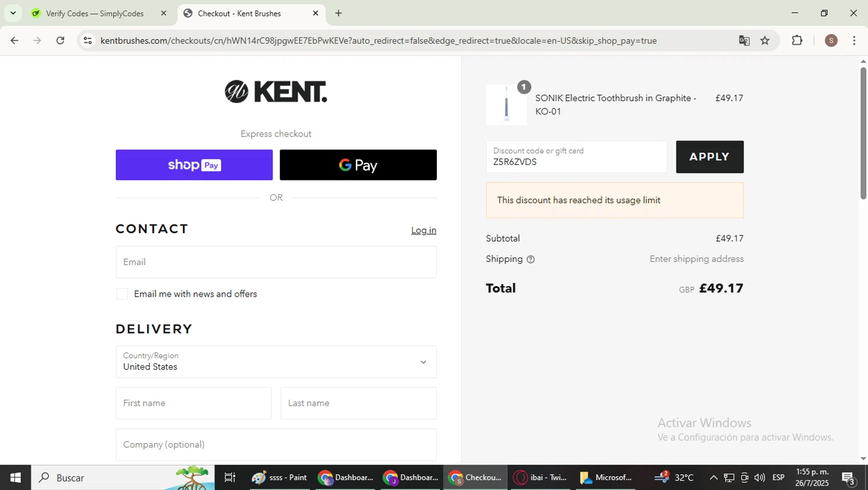Open the Windows notifications center icon
The width and height of the screenshot is (868, 490).
pos(849,478)
